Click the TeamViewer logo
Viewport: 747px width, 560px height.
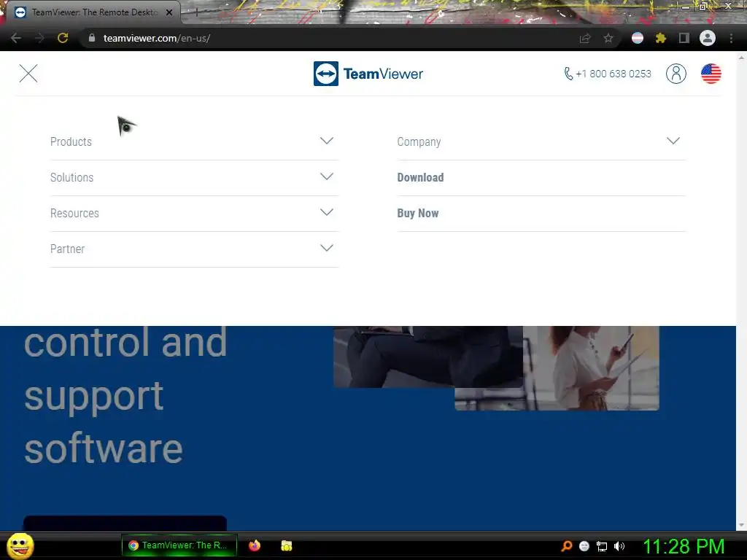click(368, 74)
